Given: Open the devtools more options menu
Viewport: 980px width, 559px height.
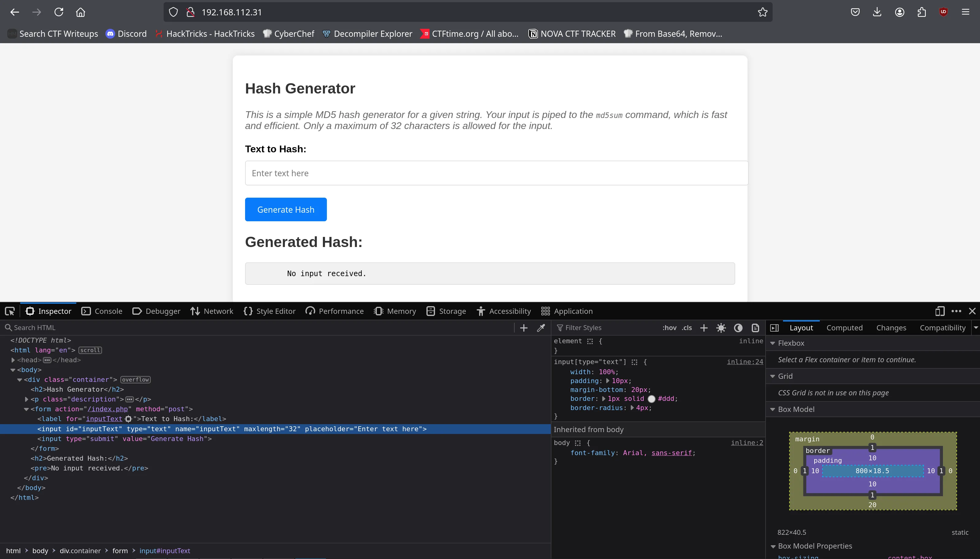Looking at the screenshot, I should (957, 311).
